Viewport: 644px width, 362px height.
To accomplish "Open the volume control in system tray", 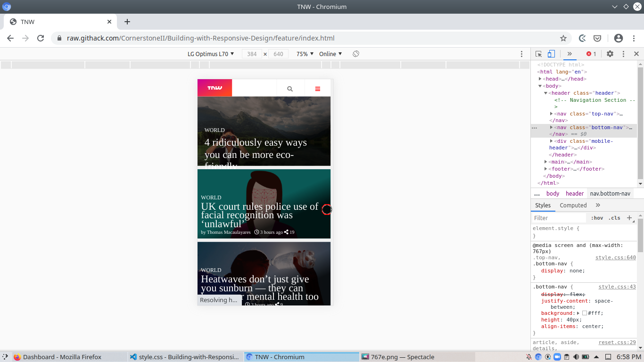I will click(x=576, y=357).
